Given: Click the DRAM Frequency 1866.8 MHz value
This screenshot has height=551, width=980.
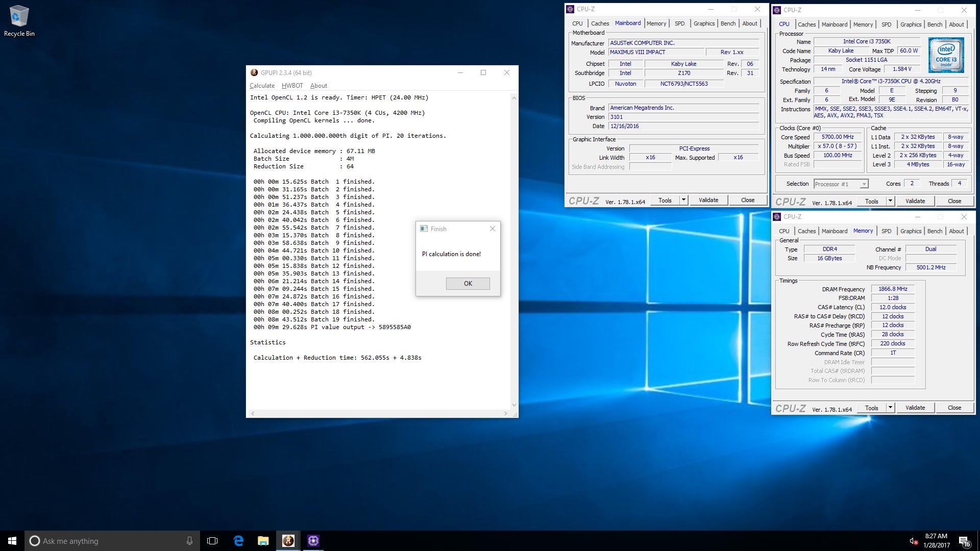Looking at the screenshot, I should [x=892, y=289].
